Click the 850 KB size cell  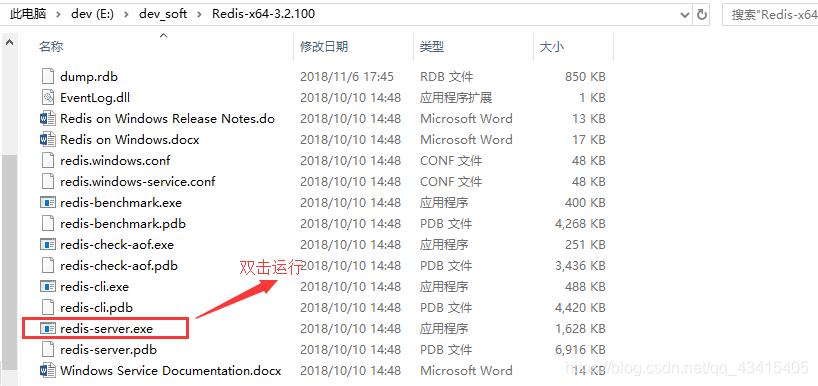[x=585, y=77]
